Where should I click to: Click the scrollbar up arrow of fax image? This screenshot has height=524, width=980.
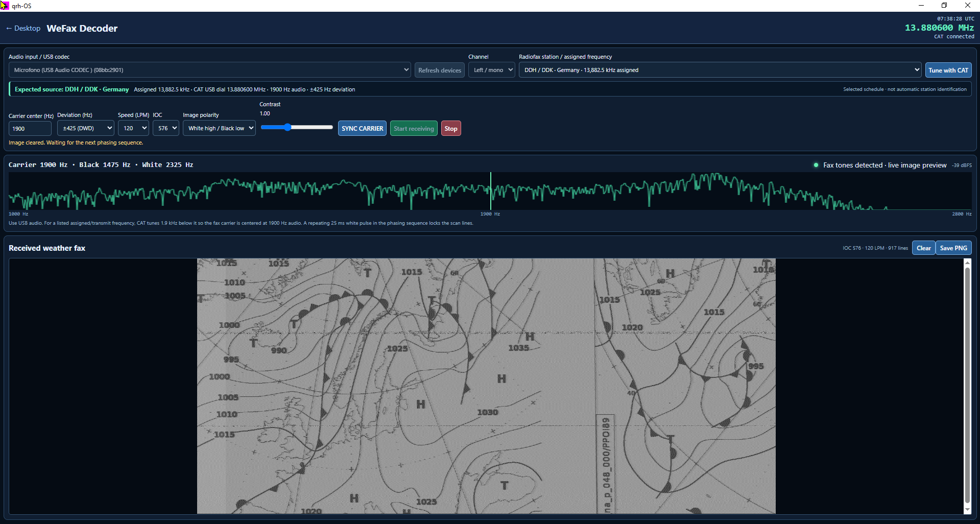(967, 263)
